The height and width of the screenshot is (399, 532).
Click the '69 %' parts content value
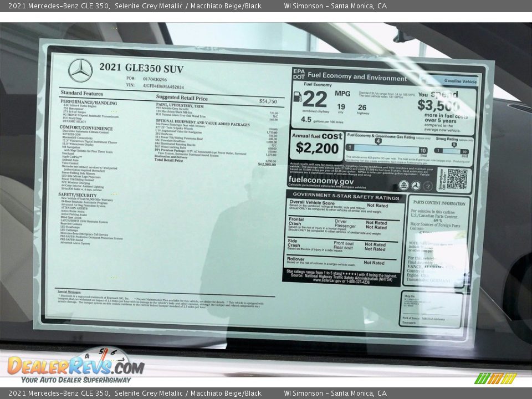[x=438, y=221]
